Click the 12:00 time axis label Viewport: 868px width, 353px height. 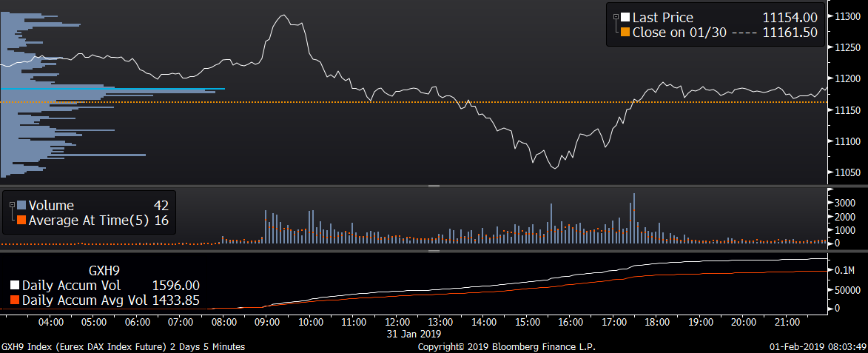coord(397,323)
